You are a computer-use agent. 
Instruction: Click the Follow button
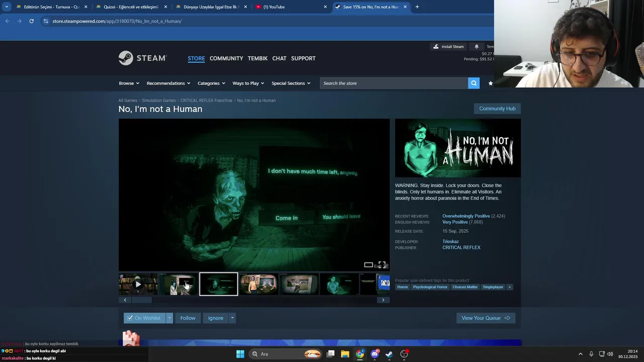188,318
